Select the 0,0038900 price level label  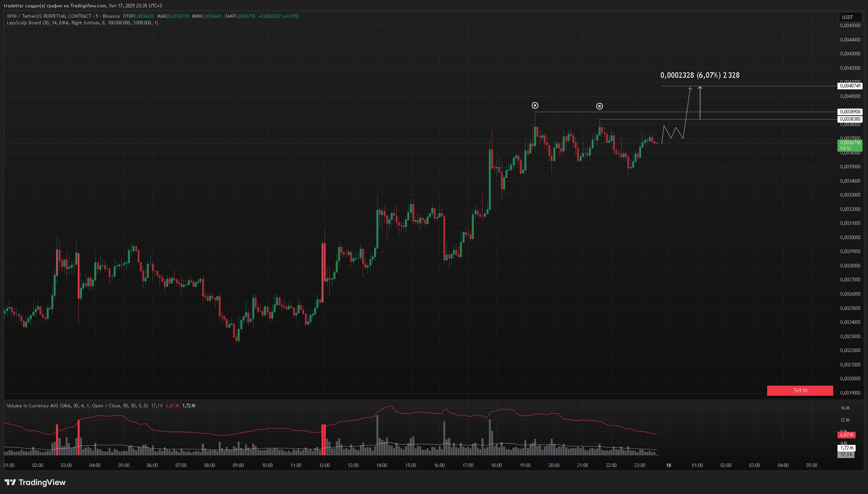[x=850, y=112]
